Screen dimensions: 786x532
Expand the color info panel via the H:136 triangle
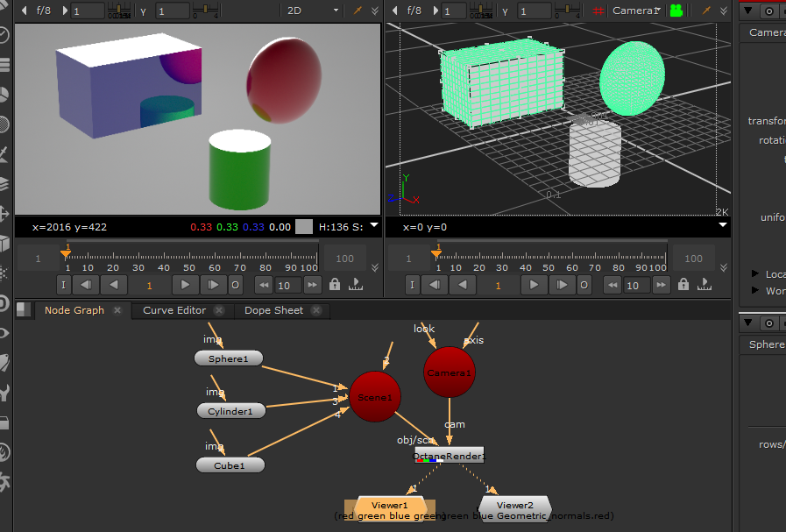374,226
